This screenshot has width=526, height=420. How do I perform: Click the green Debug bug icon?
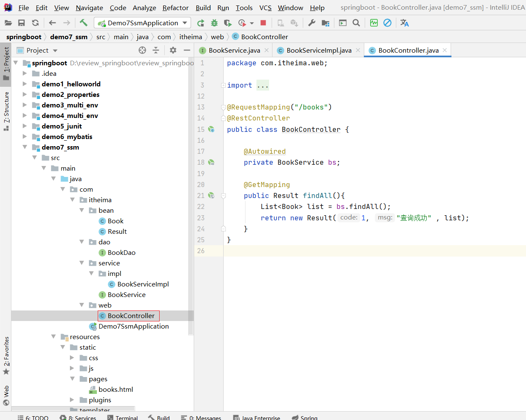point(214,23)
